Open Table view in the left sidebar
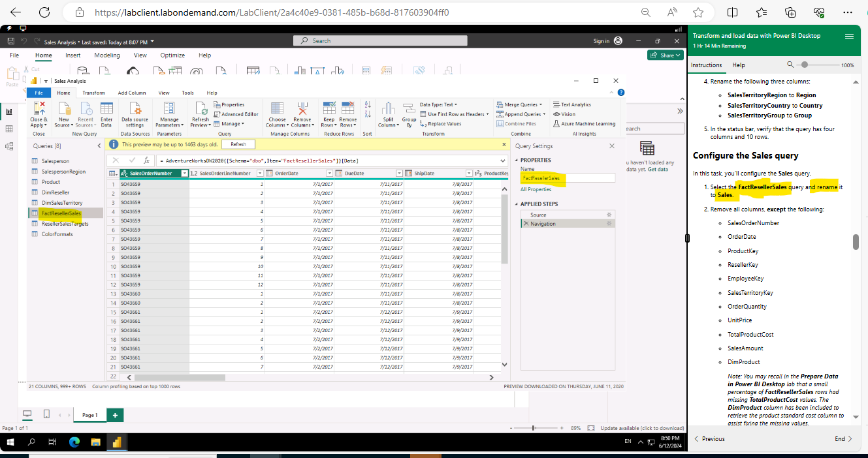Viewport: 868px width, 458px height. [x=9, y=129]
